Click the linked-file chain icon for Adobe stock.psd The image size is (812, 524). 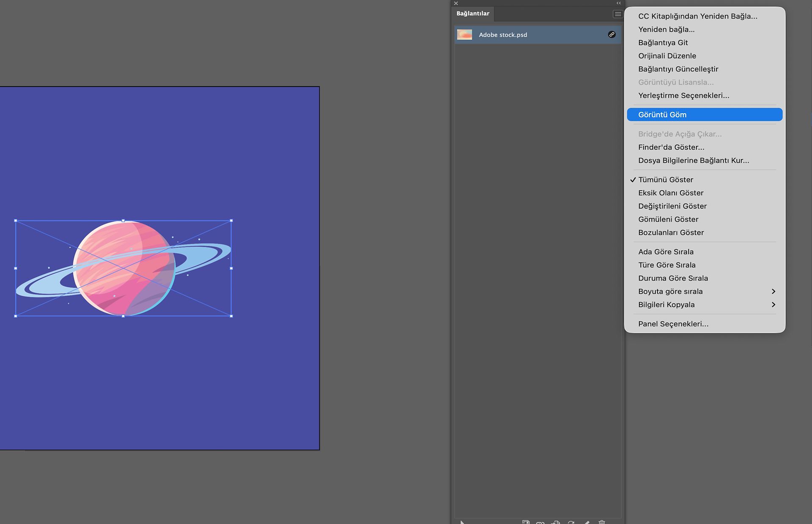(x=612, y=35)
